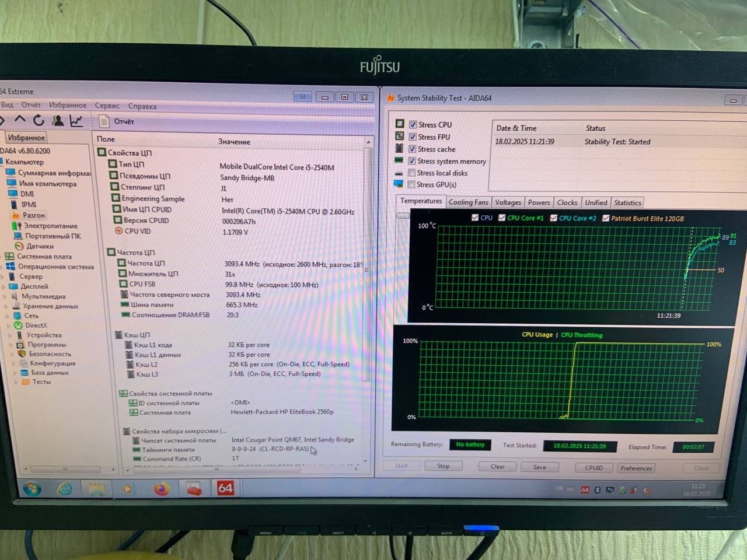Switch to the Voltages tab

click(x=508, y=202)
